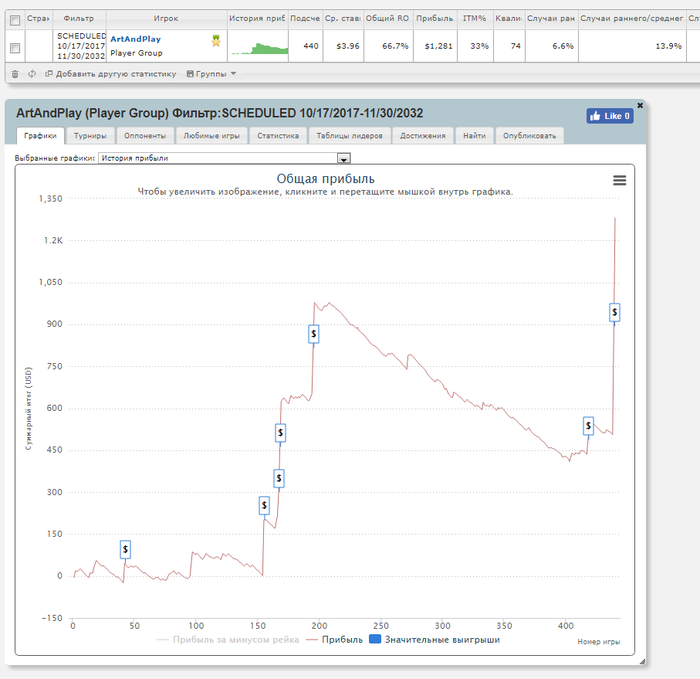This screenshot has width=700, height=679.
Task: Switch to the Достижения tab
Action: pyautogui.click(x=423, y=136)
